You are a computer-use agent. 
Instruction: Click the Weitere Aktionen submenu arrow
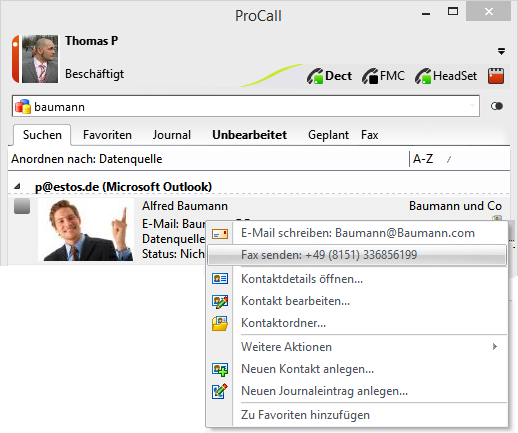click(x=495, y=347)
